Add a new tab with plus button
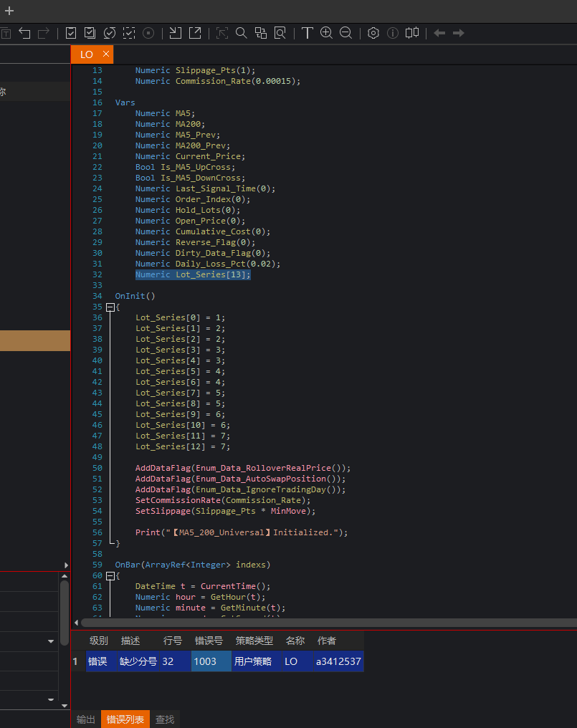The width and height of the screenshot is (577, 728). (x=9, y=11)
